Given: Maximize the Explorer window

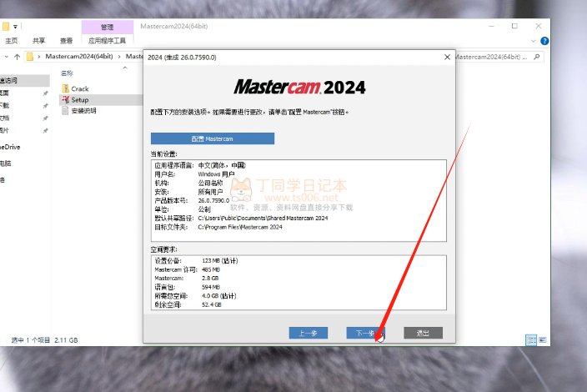Looking at the screenshot, I should (514, 26).
